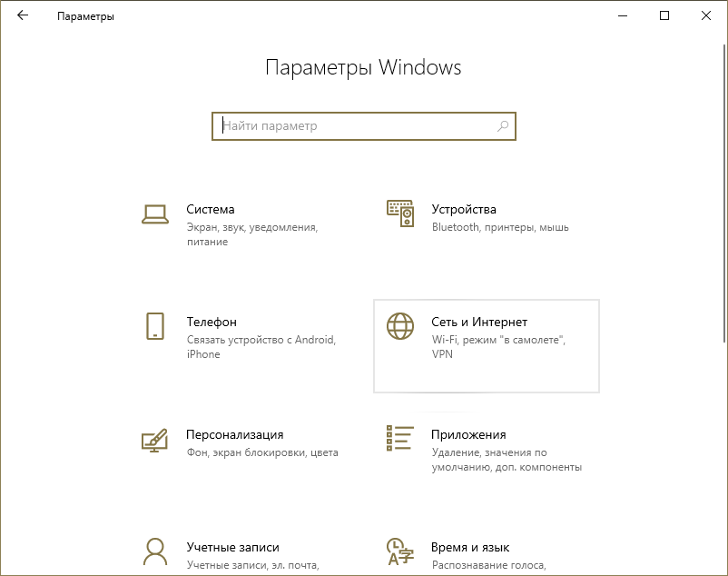The width and height of the screenshot is (728, 576).
Task: Click the vertical scrollbar thumb
Action: pos(724,194)
